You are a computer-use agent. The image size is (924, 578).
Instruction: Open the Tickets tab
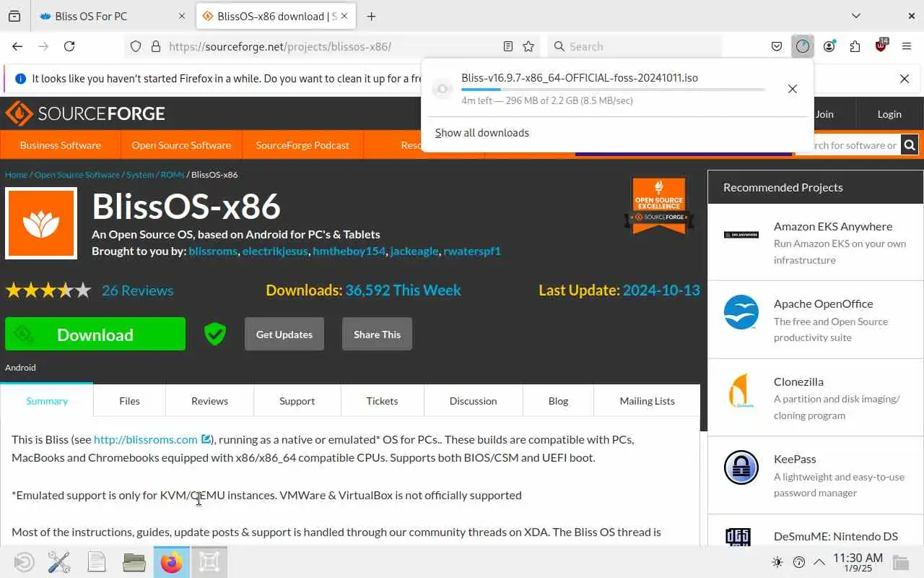tap(382, 400)
